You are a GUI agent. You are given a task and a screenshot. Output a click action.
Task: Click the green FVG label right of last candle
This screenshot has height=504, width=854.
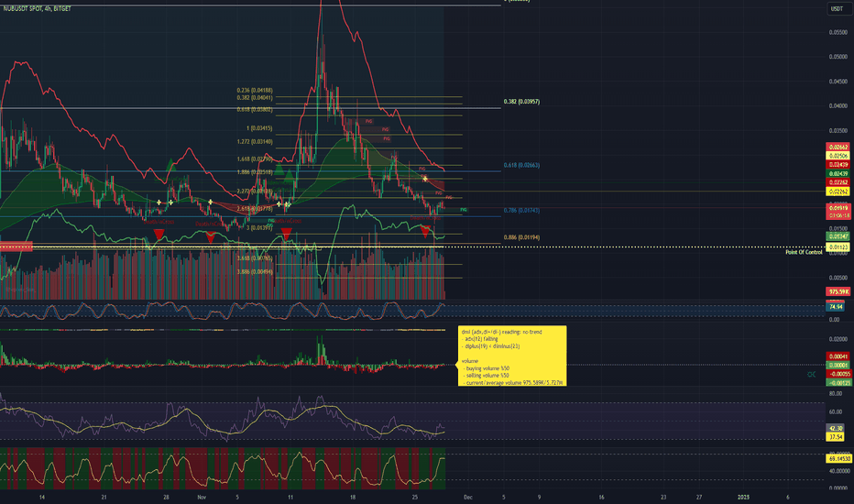click(x=464, y=210)
